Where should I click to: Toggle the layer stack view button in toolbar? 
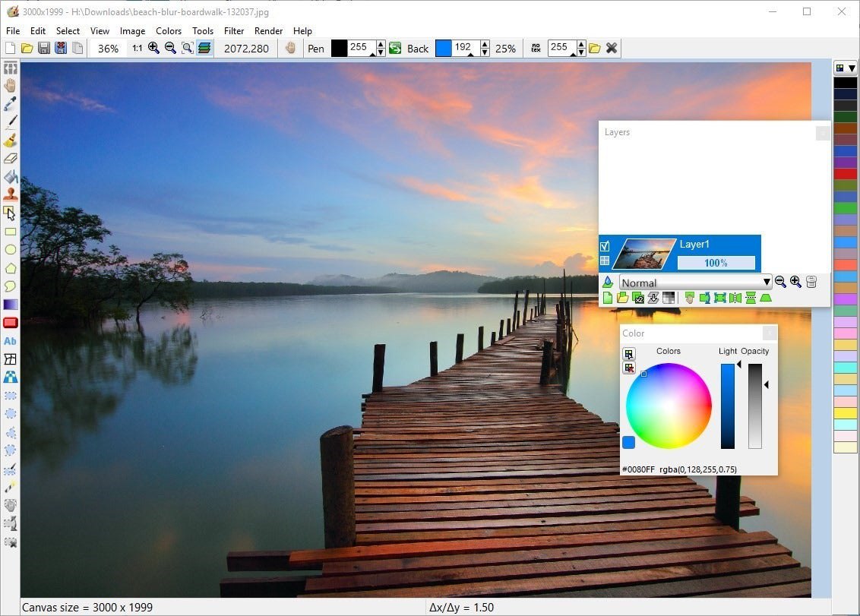204,49
